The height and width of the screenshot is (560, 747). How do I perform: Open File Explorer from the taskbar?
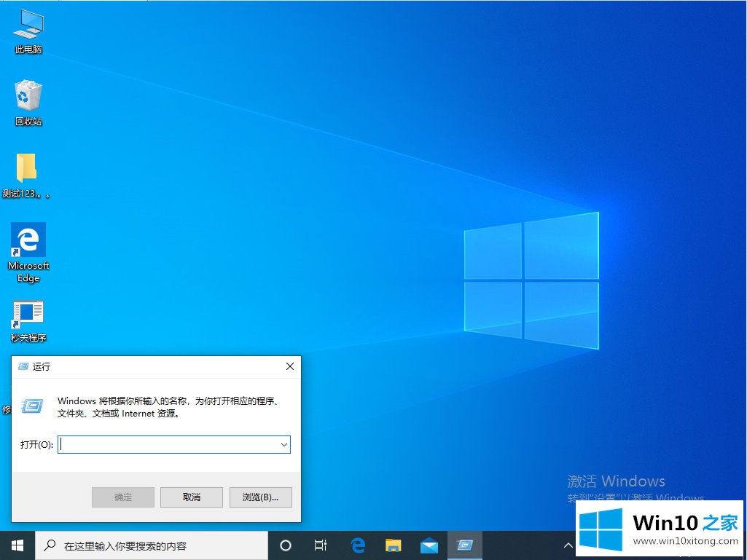(393, 545)
